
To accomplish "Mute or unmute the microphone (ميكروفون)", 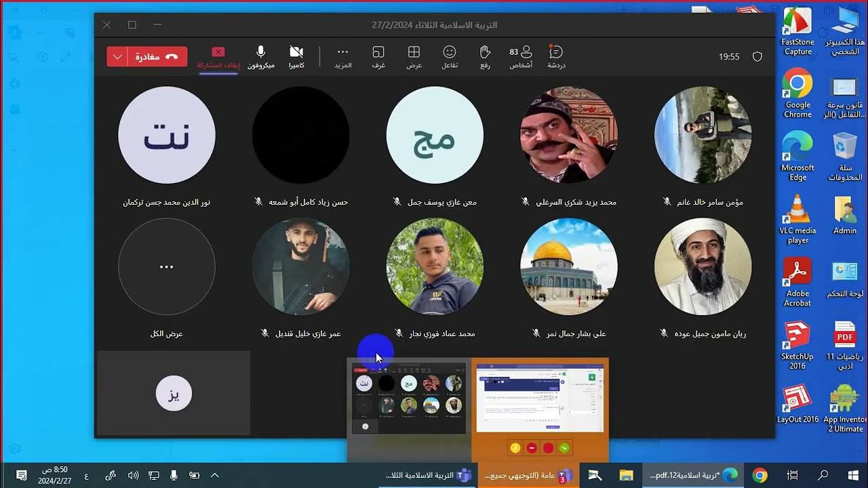I will 260,57.
